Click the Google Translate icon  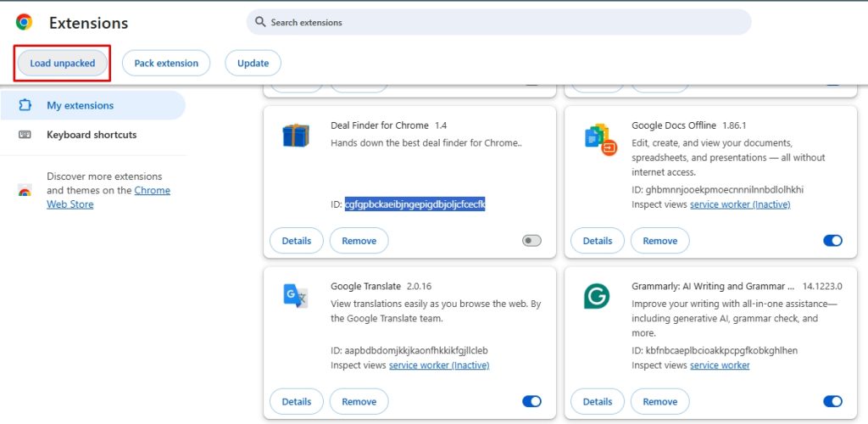296,296
